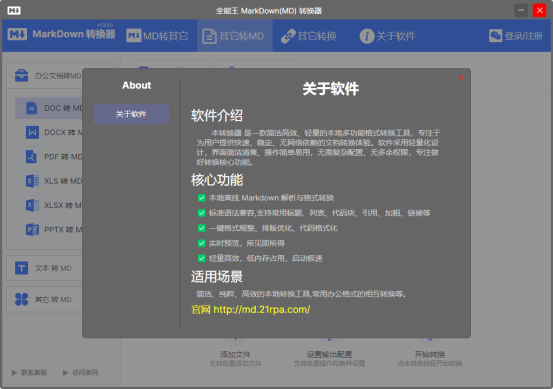Click checkmark beside 实时预览，所见即所得
Screen dimensions: 553x389
tap(202, 243)
